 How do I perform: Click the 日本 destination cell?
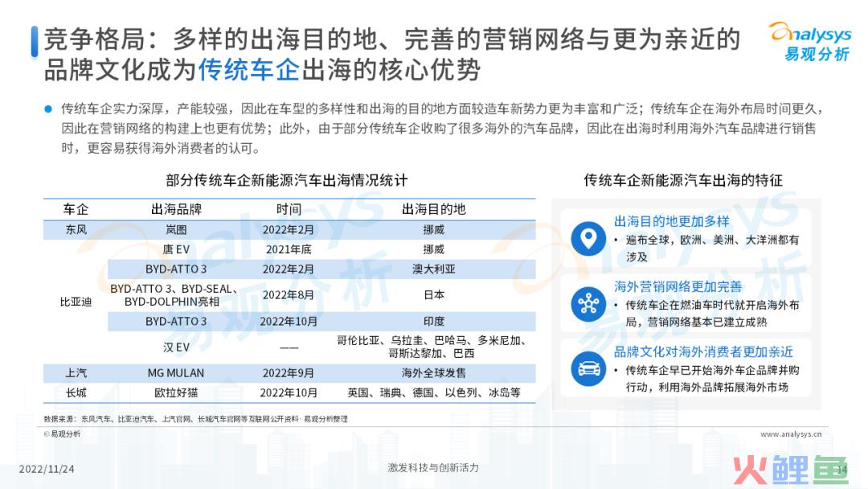tap(433, 295)
